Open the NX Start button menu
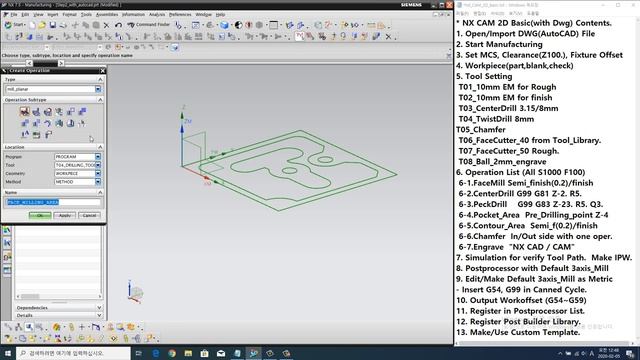This screenshot has width=640, height=360. [x=15, y=25]
